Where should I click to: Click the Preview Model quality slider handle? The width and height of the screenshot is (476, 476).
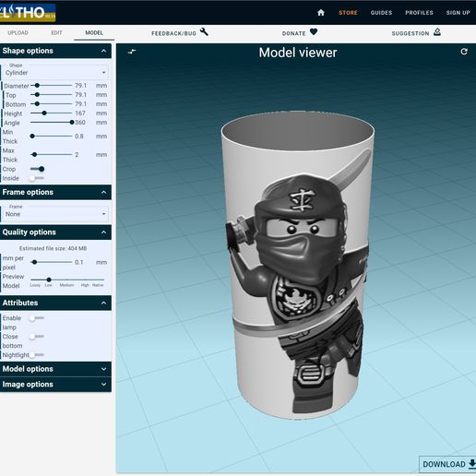point(49,280)
